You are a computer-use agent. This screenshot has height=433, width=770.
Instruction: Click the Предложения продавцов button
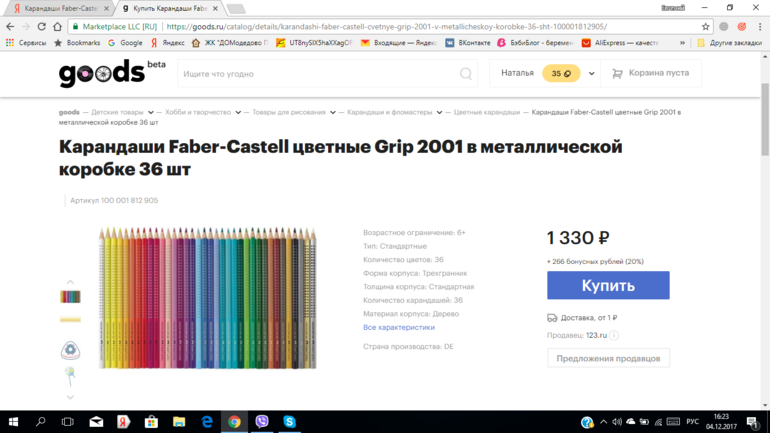click(x=608, y=358)
